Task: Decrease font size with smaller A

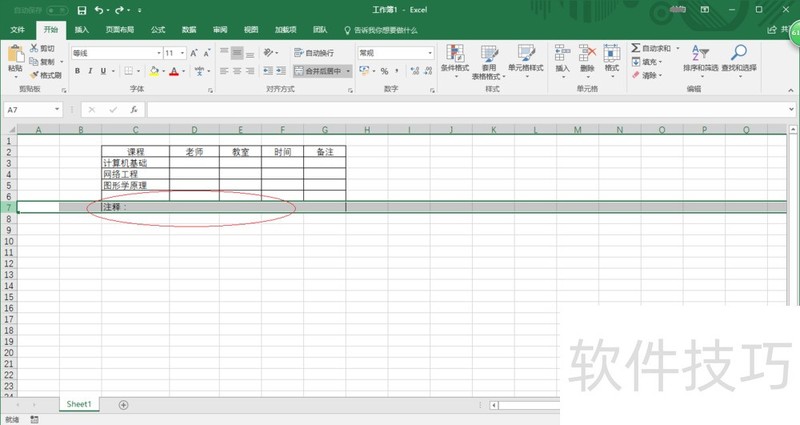Action: click(207, 53)
